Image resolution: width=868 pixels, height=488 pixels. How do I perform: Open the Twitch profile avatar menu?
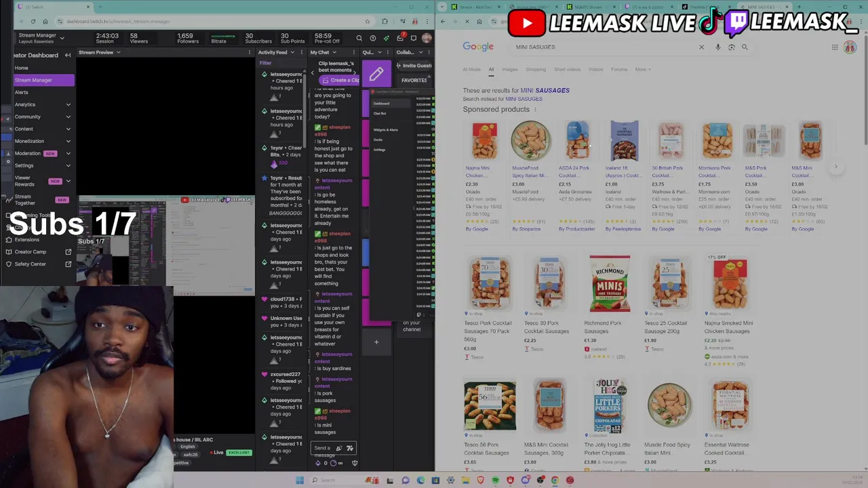coord(427,38)
